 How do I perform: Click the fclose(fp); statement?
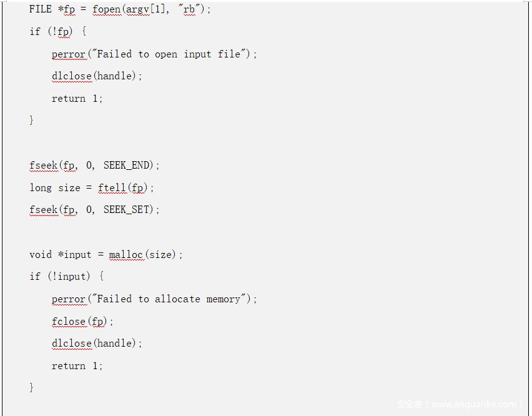83,322
